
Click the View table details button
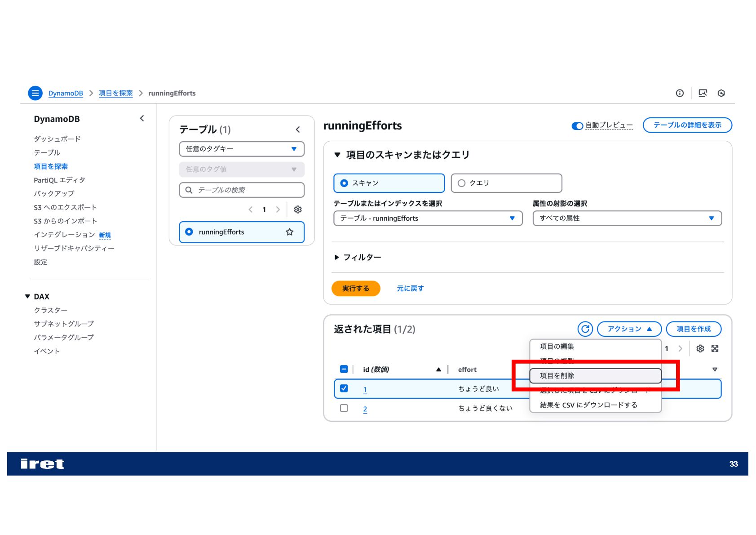(687, 125)
